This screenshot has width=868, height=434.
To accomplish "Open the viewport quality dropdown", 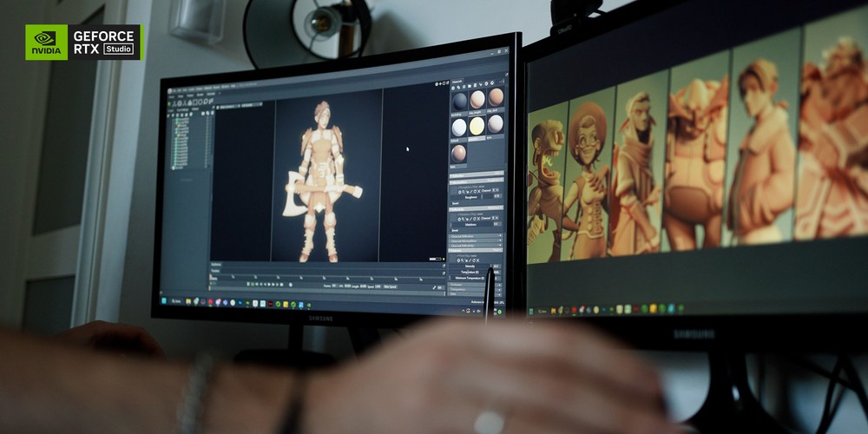I will (251, 105).
